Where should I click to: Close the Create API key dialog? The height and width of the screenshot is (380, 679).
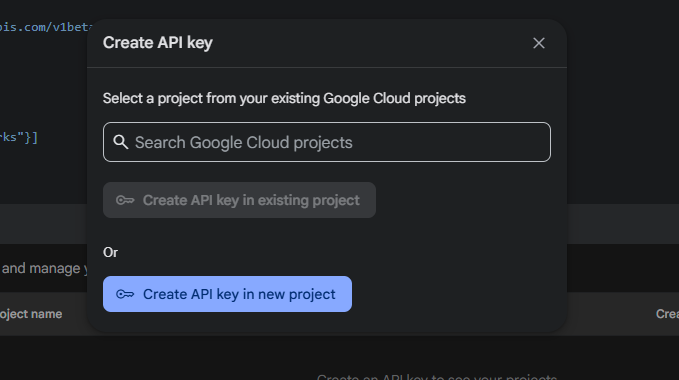click(539, 43)
